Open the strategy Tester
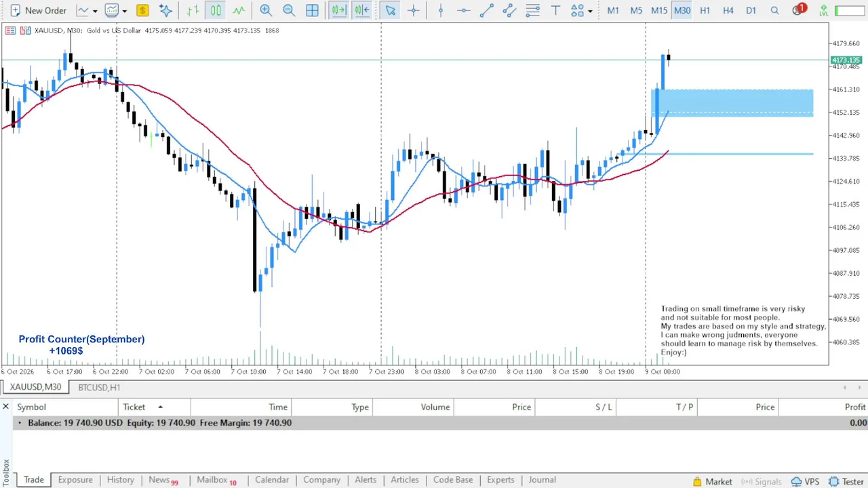Image resolution: width=868 pixels, height=488 pixels. 846,481
